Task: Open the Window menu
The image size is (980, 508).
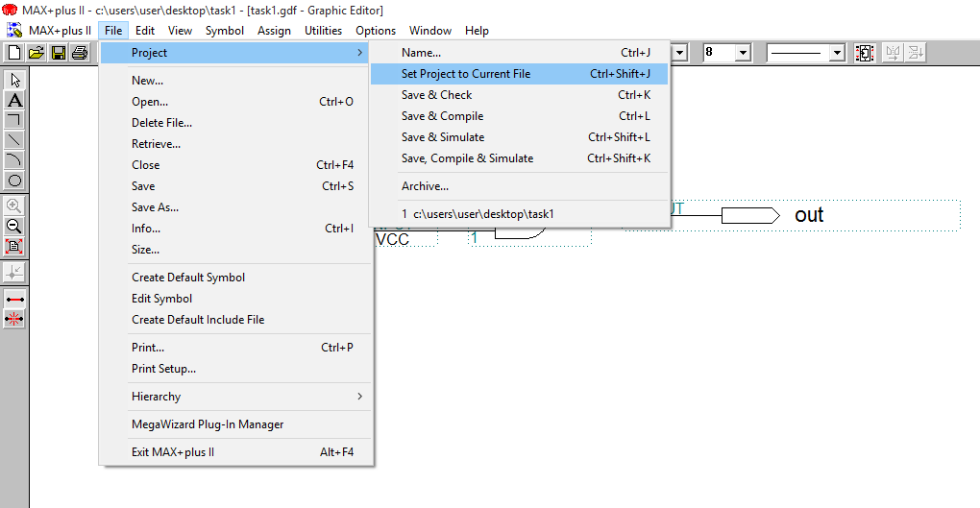Action: 430,30
